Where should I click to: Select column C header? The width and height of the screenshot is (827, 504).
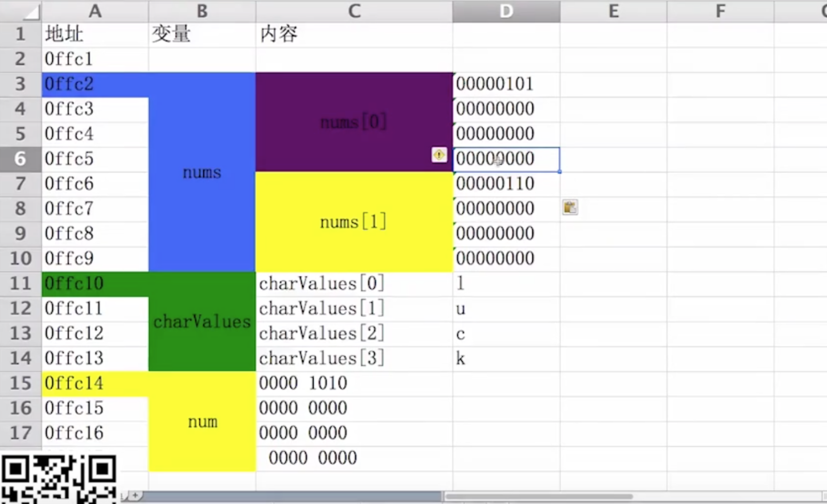pyautogui.click(x=354, y=11)
